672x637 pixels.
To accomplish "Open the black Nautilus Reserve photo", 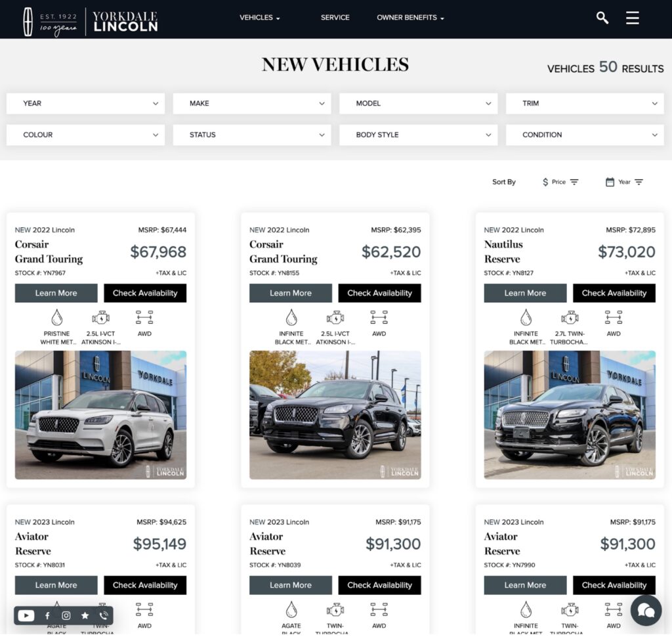I will pyautogui.click(x=570, y=415).
